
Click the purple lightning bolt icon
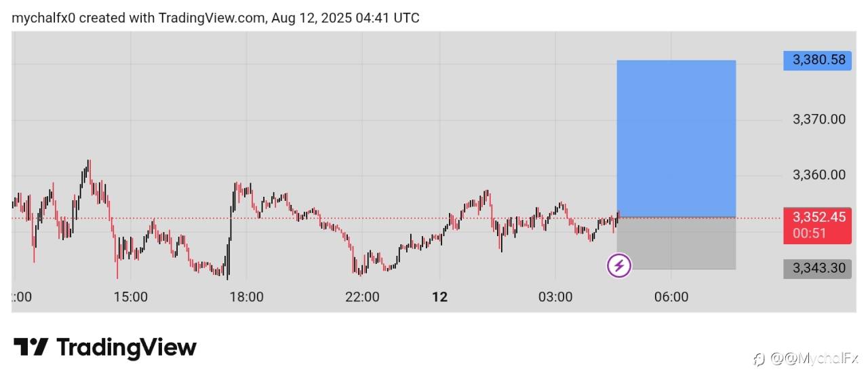(618, 265)
